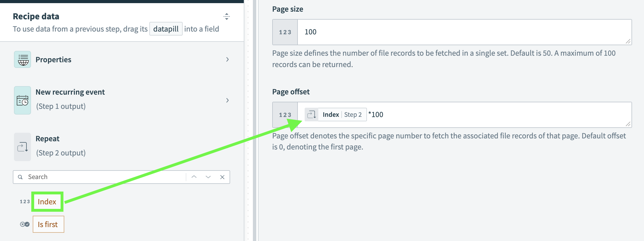Click the loop icon in Index datapill

pos(311,115)
